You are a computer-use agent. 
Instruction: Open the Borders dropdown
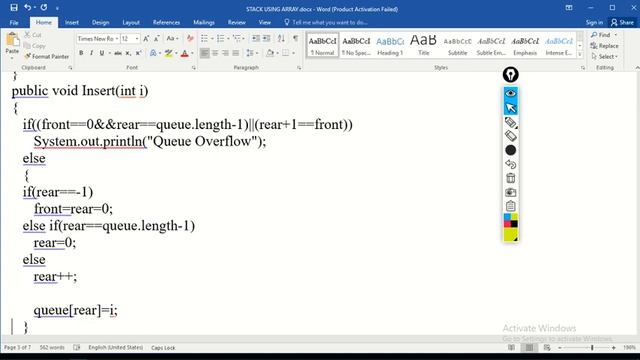[x=293, y=53]
